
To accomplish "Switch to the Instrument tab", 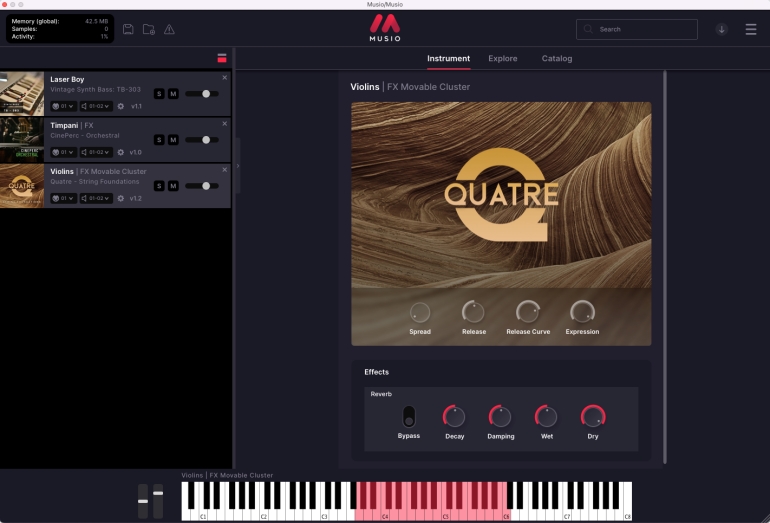I will [448, 58].
